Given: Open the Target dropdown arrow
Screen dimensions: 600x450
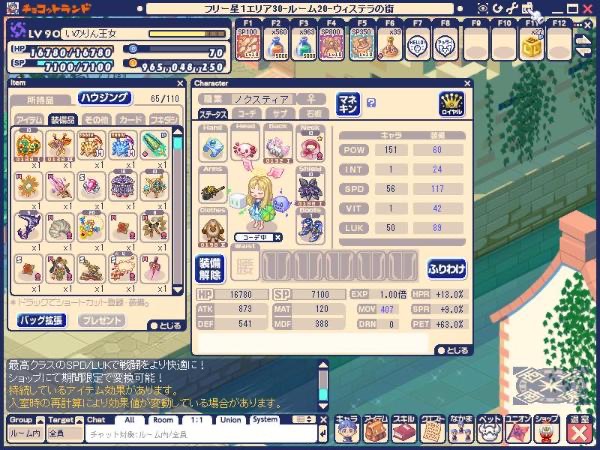Looking at the screenshot, I should coord(79,420).
